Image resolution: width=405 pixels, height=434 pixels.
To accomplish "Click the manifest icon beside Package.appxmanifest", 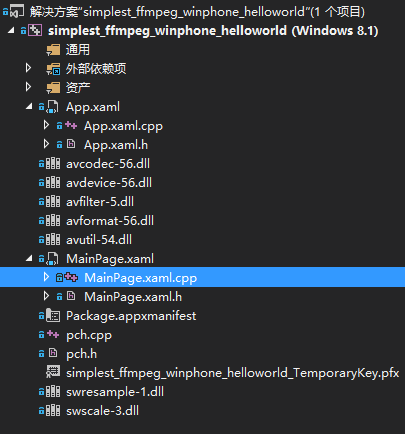I will pos(53,315).
